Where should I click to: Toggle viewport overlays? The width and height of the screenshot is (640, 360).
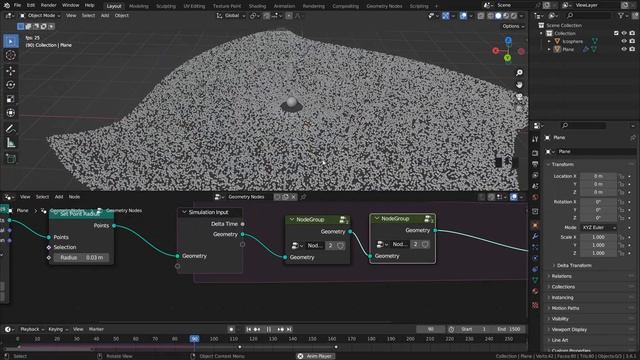pyautogui.click(x=463, y=16)
